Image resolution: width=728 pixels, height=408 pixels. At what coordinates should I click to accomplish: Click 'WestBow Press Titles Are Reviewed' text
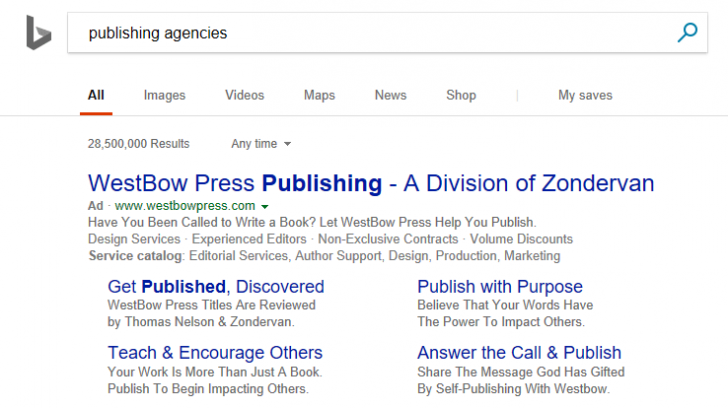coord(212,305)
